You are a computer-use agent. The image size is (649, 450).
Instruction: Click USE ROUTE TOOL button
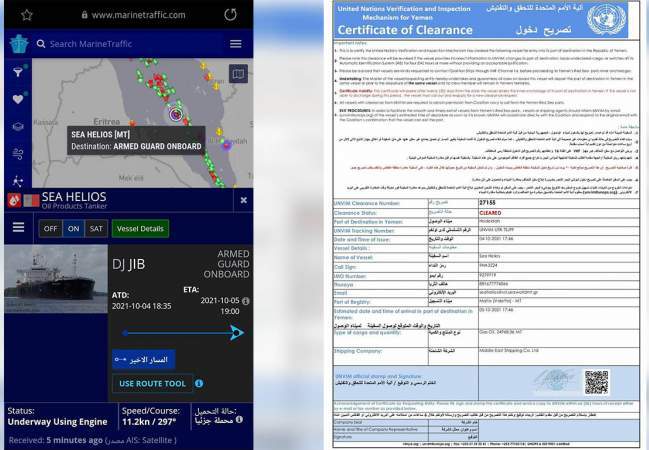pyautogui.click(x=152, y=384)
